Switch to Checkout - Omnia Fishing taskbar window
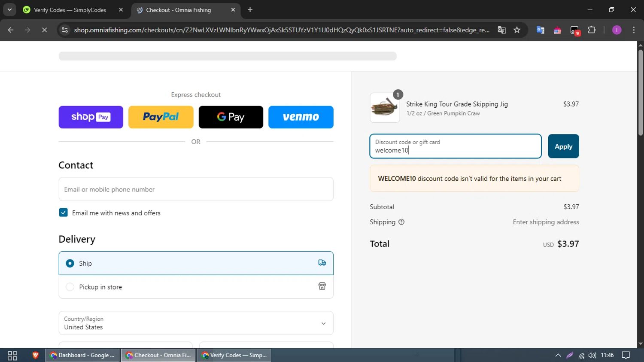Screen dimensions: 644x362 click(158, 356)
